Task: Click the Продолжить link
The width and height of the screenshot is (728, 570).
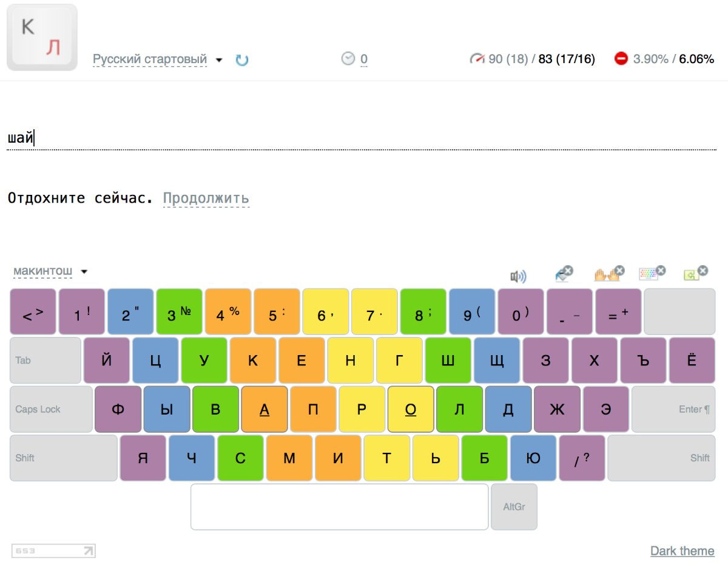Action: click(x=206, y=198)
